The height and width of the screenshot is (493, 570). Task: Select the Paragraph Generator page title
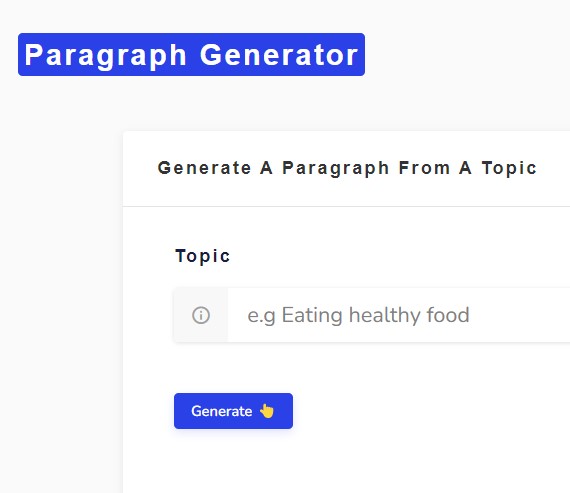tap(191, 55)
